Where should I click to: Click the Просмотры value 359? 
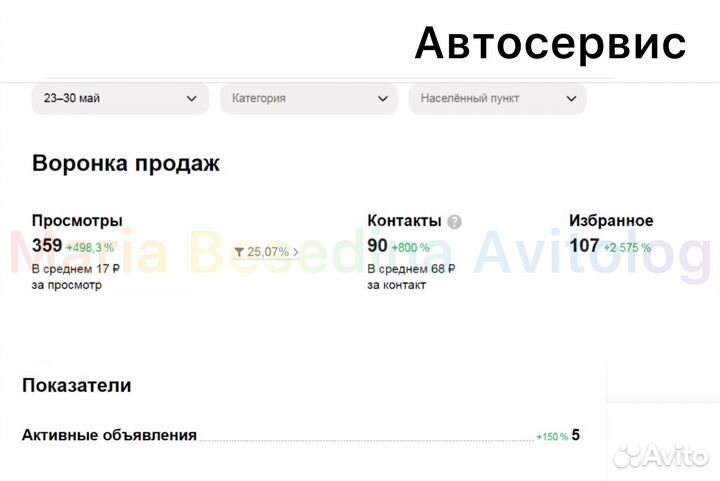[x=47, y=246]
